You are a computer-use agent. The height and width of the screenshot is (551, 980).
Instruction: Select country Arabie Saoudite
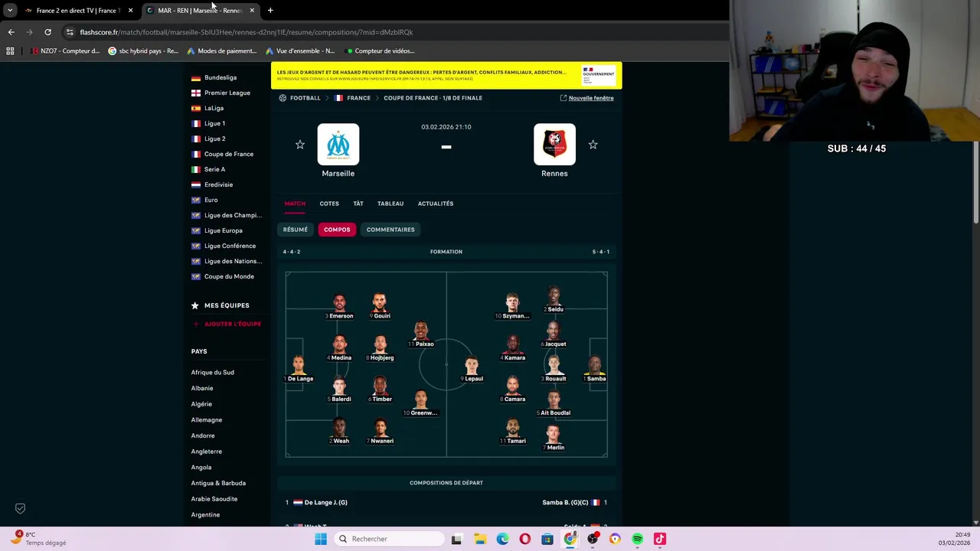(x=214, y=499)
